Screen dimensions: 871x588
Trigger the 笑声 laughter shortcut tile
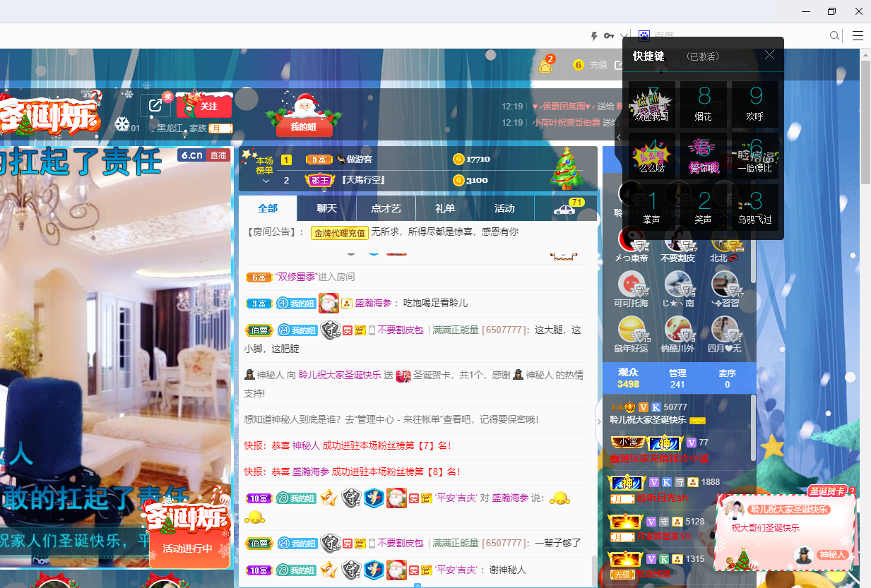(x=704, y=208)
